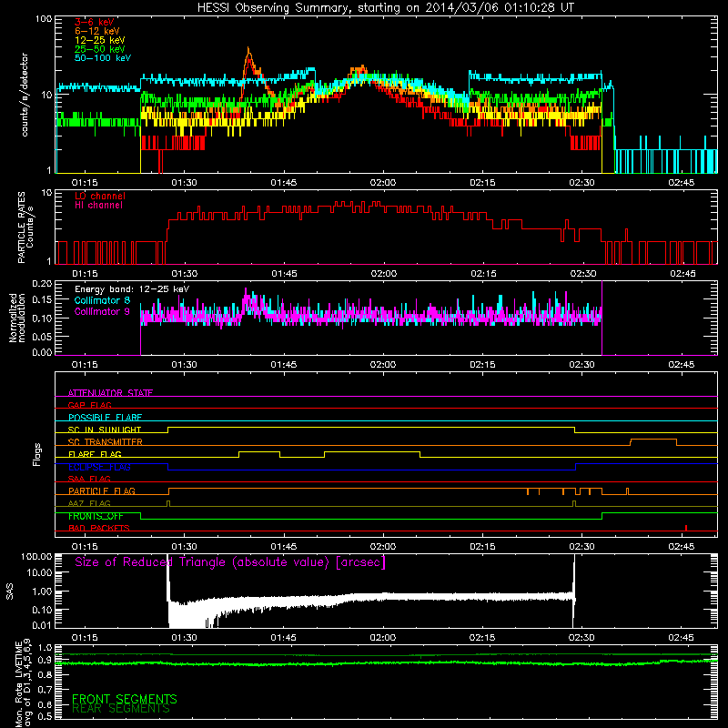Click the SC TRANSMITTER flag label

click(x=106, y=441)
